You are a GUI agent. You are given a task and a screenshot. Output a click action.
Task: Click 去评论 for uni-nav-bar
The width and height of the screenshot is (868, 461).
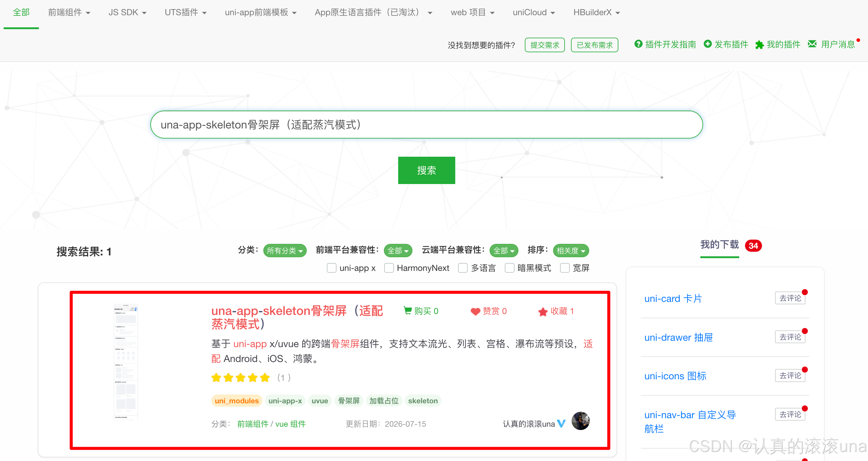point(790,414)
